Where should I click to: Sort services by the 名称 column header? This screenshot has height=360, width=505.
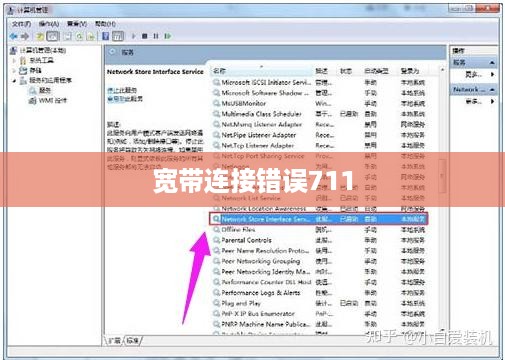coord(262,71)
